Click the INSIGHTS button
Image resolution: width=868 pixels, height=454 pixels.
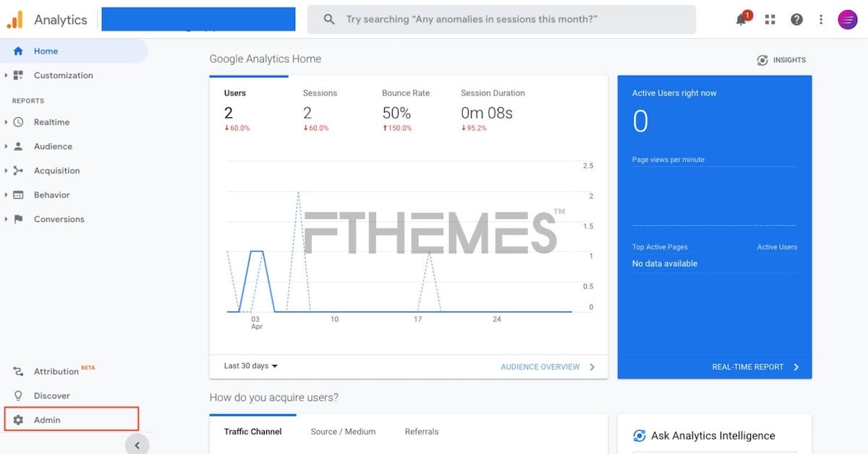click(781, 60)
